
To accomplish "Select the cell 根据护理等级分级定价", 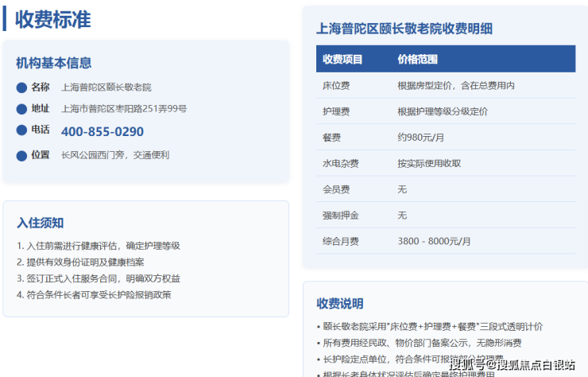I will 443,111.
